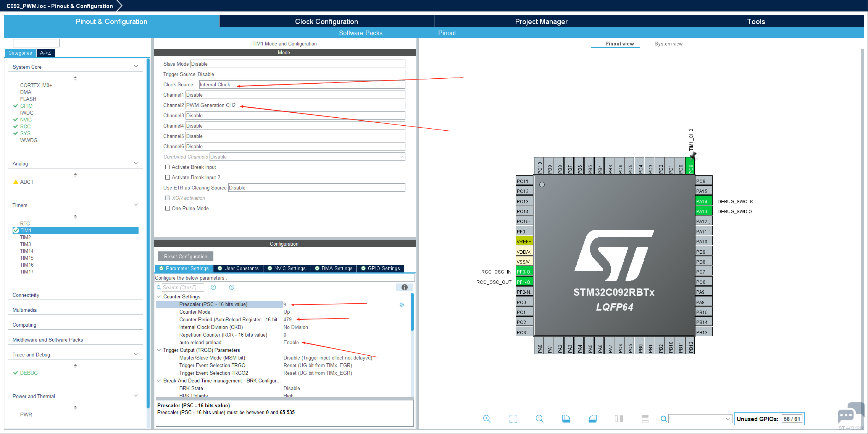Viewport: 868px width, 434px height.
Task: Toggle the split view layout icon
Action: pyautogui.click(x=619, y=419)
